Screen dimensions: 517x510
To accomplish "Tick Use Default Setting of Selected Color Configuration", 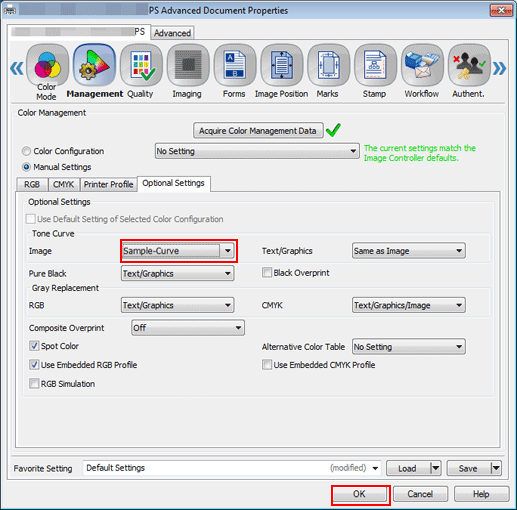I will tap(31, 219).
